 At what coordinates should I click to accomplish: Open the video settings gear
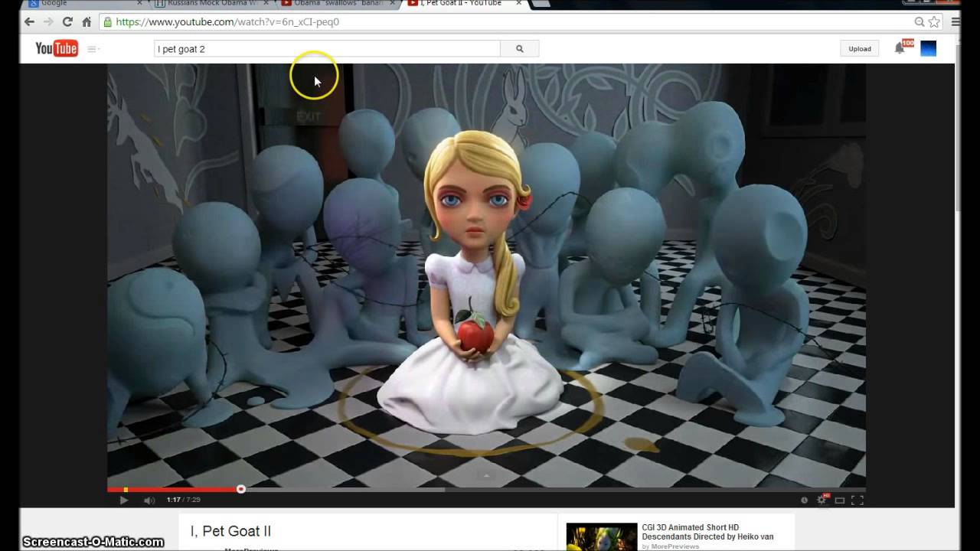[822, 500]
